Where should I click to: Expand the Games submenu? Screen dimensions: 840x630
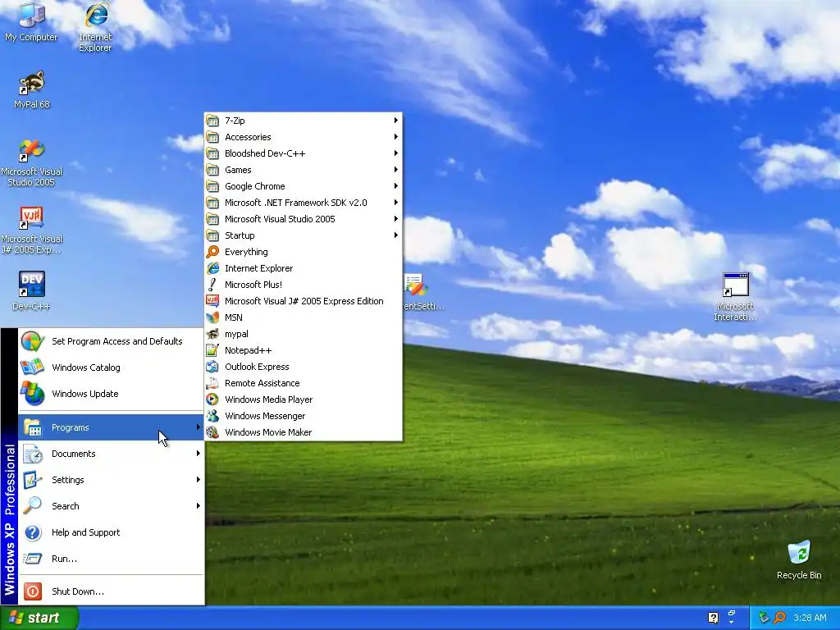[x=304, y=170]
